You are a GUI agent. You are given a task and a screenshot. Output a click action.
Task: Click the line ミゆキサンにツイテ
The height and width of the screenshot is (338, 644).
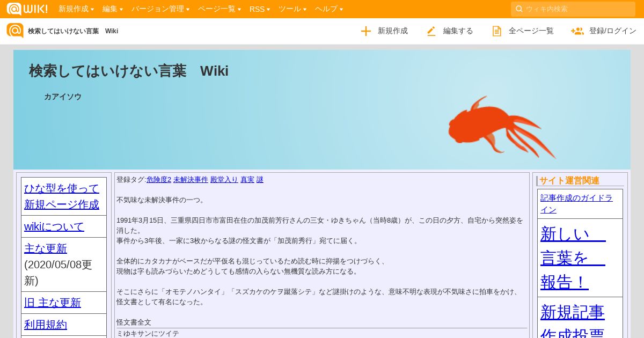[x=148, y=334]
